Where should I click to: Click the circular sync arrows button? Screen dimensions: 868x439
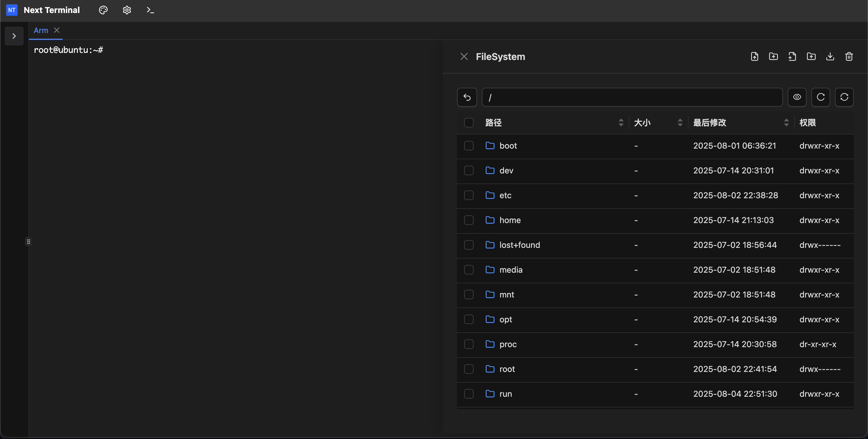coord(844,97)
